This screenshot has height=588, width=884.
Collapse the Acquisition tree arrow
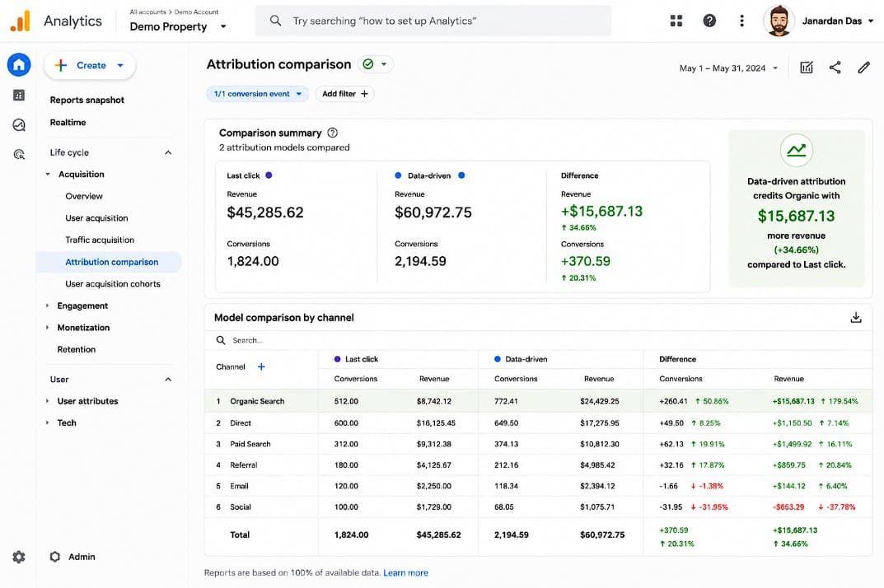click(x=47, y=175)
